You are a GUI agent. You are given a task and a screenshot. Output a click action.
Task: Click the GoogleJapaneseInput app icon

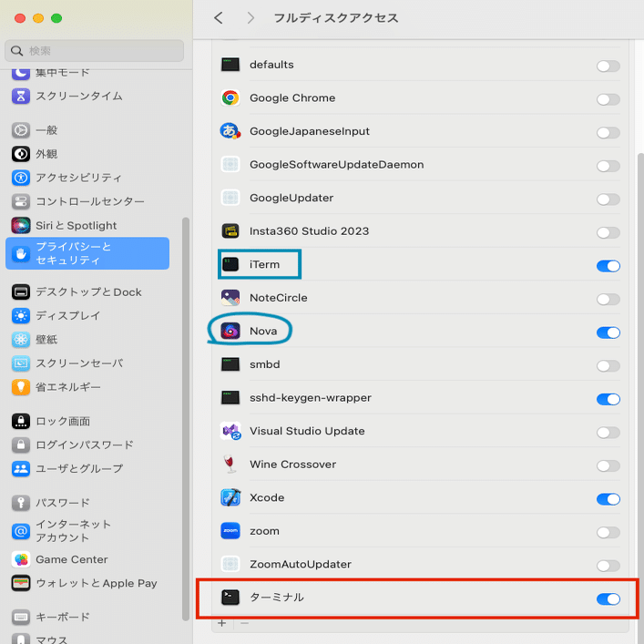click(x=230, y=131)
